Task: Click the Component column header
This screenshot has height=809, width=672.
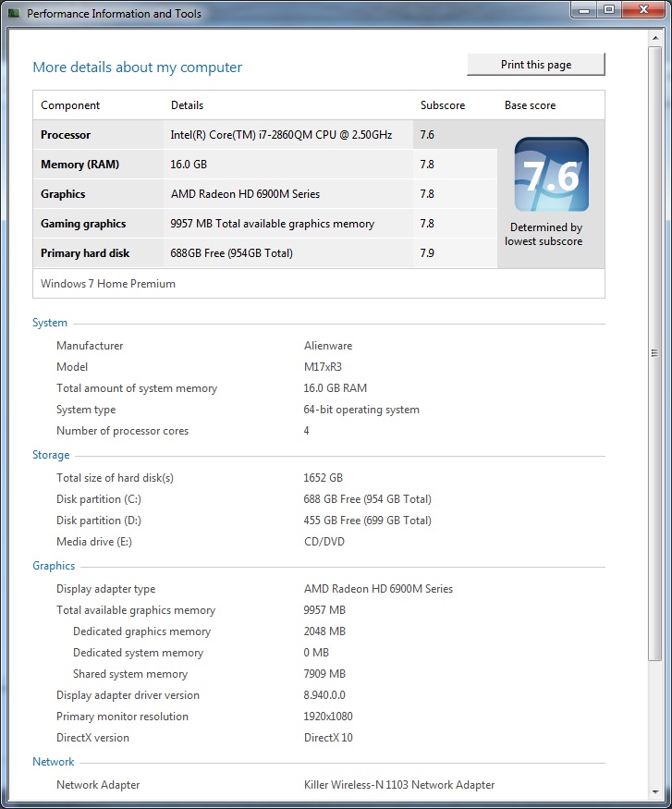Action: click(x=70, y=105)
